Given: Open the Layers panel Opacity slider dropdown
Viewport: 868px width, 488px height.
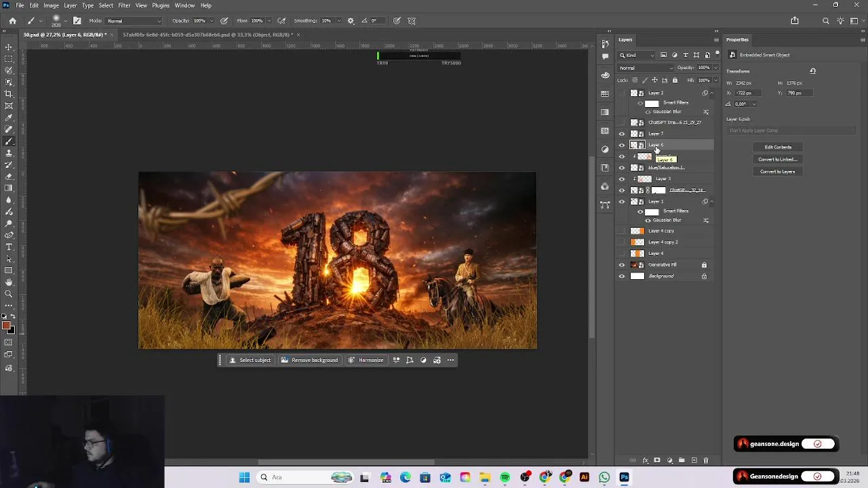Looking at the screenshot, I should coord(715,68).
